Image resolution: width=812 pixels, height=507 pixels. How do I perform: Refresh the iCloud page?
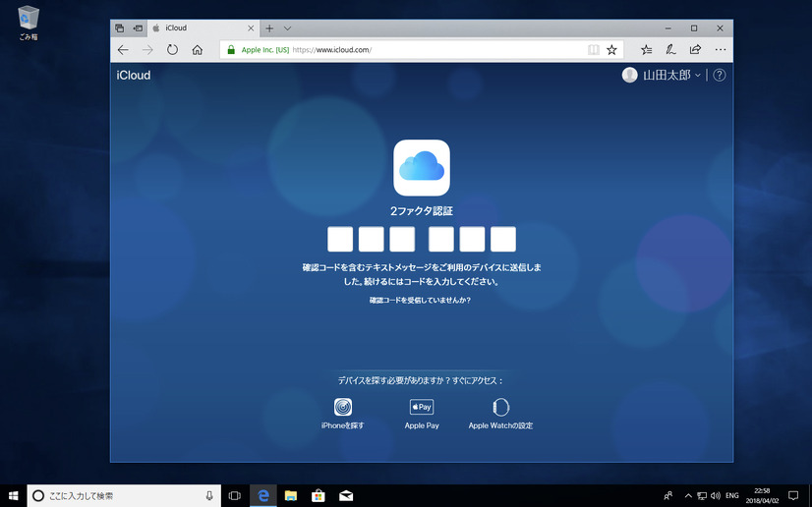click(172, 50)
